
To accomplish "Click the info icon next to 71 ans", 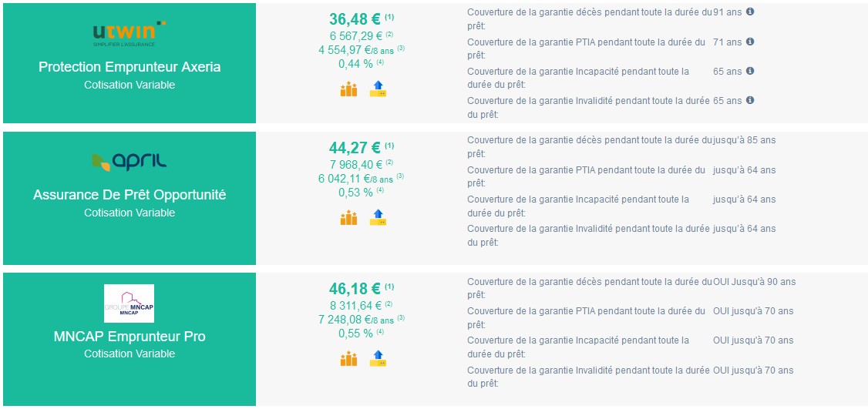I will click(x=750, y=41).
